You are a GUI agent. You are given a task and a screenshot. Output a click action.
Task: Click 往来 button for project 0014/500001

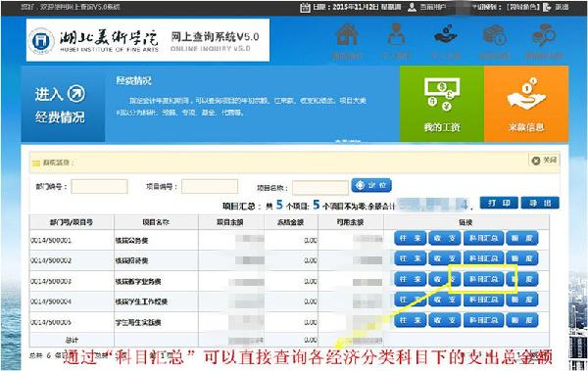coord(411,238)
